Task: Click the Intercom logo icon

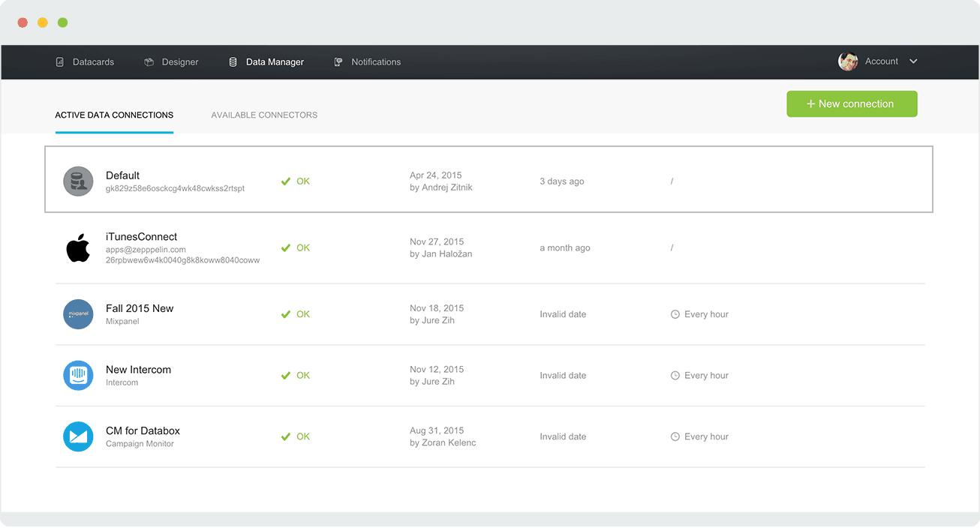Action: (x=78, y=376)
